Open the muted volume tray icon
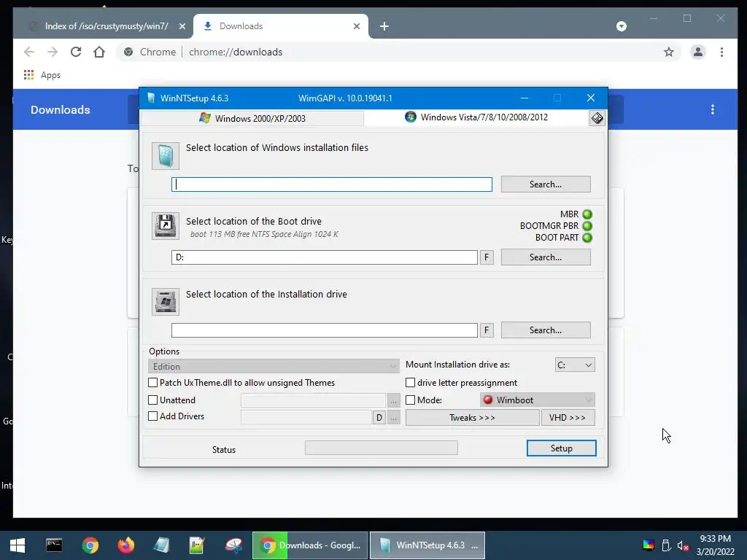Viewport: 747px width, 560px height. click(x=683, y=545)
